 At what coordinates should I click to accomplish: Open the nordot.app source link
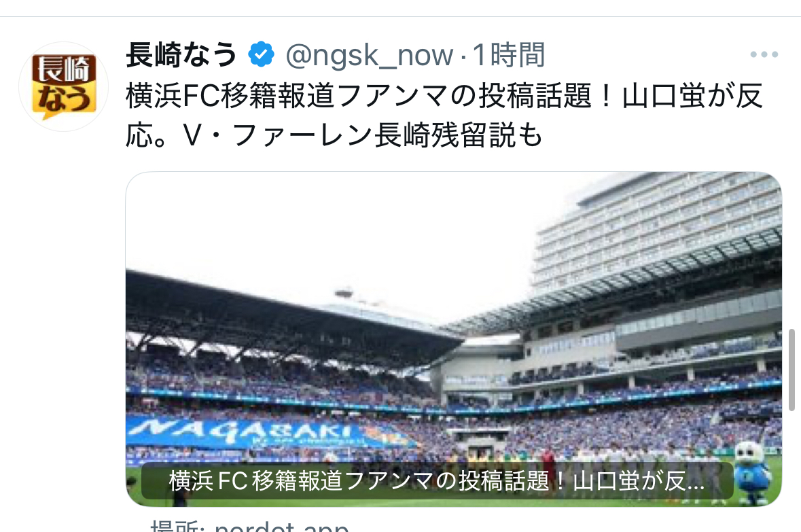(x=281, y=527)
